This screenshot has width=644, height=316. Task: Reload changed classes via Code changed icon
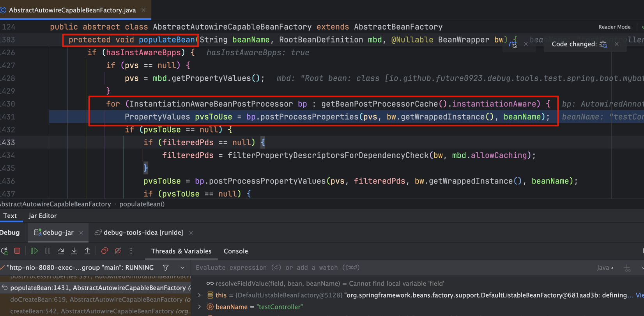(603, 44)
